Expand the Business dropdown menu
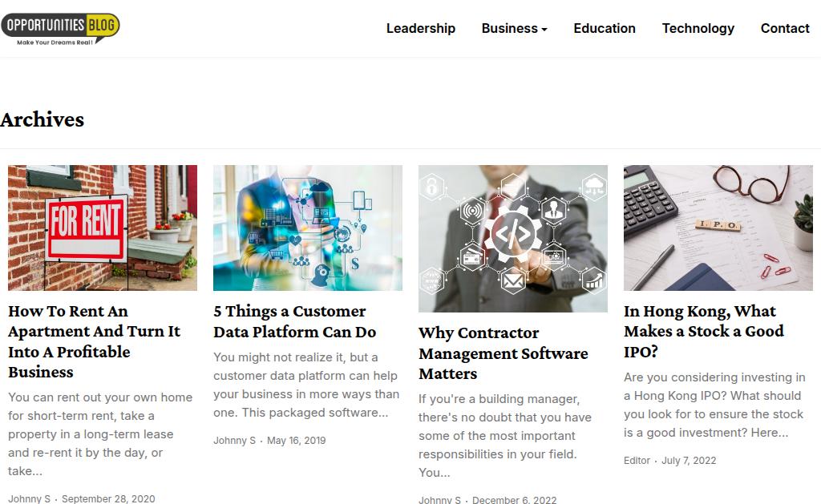Image resolution: width=821 pixels, height=504 pixels. pyautogui.click(x=514, y=28)
